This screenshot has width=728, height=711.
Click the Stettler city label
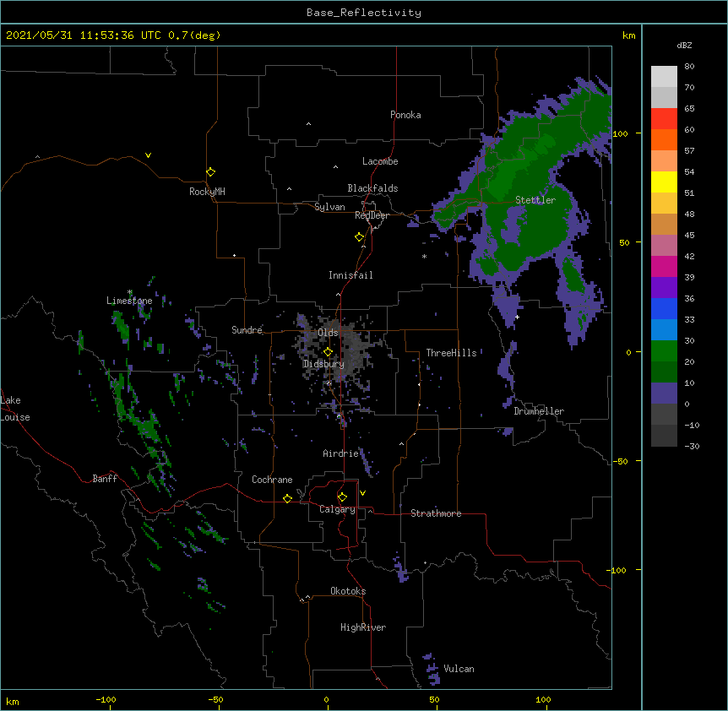(x=535, y=200)
